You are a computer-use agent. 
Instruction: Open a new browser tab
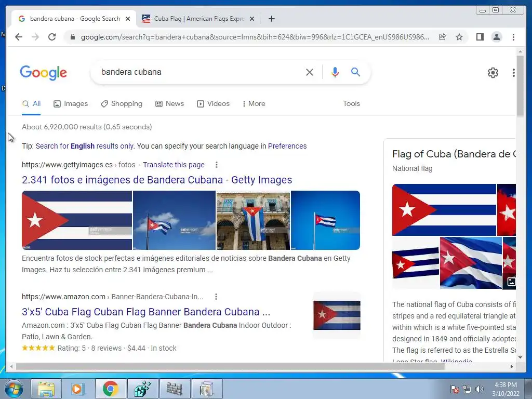pyautogui.click(x=271, y=19)
